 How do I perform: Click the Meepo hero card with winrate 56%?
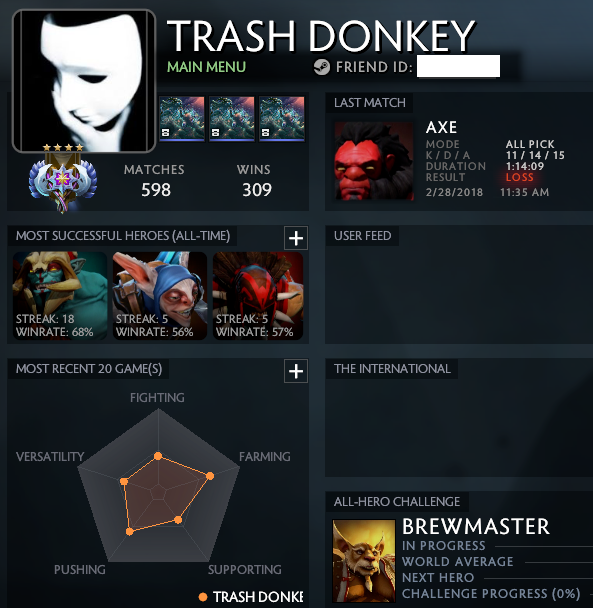(160, 296)
